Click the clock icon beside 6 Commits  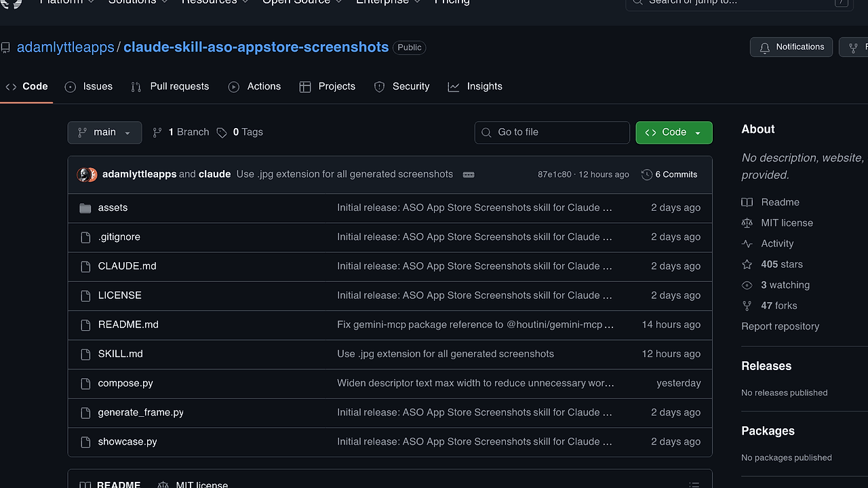pos(646,174)
